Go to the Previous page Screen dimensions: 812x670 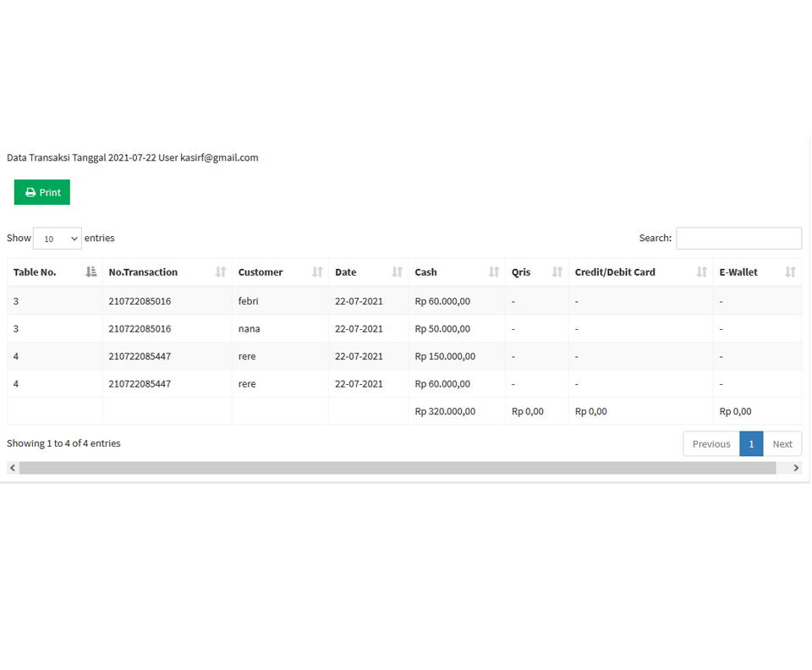[710, 444]
